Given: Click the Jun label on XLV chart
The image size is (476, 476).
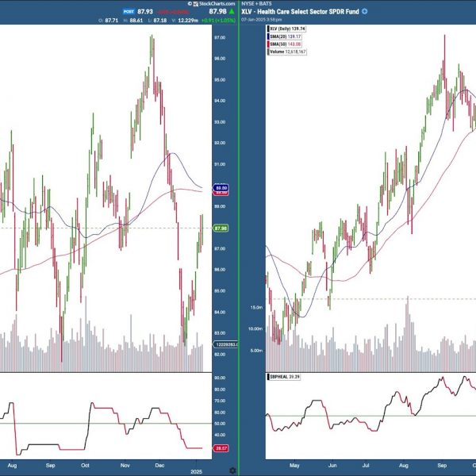Looking at the screenshot, I should click(x=332, y=466).
